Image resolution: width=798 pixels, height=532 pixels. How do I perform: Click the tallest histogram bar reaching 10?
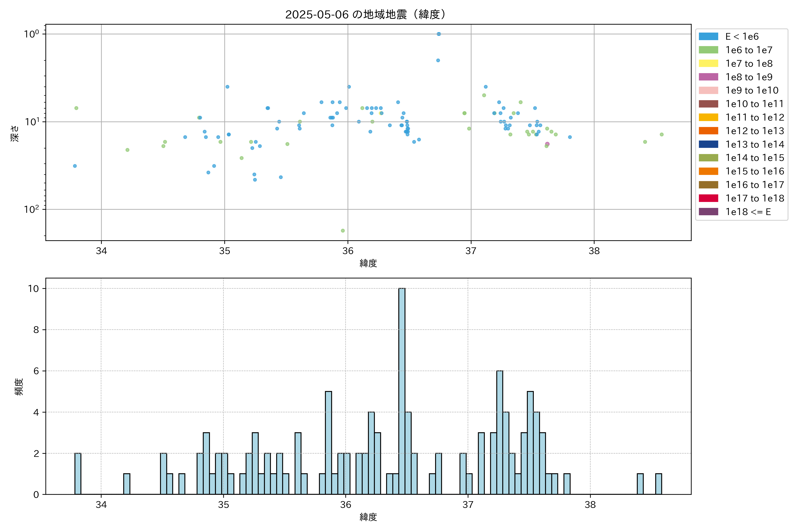coord(402,390)
